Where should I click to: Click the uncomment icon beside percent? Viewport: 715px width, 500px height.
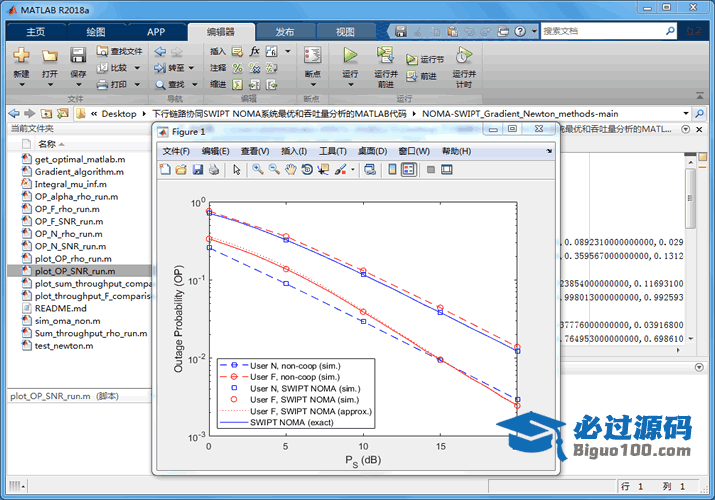(254, 68)
